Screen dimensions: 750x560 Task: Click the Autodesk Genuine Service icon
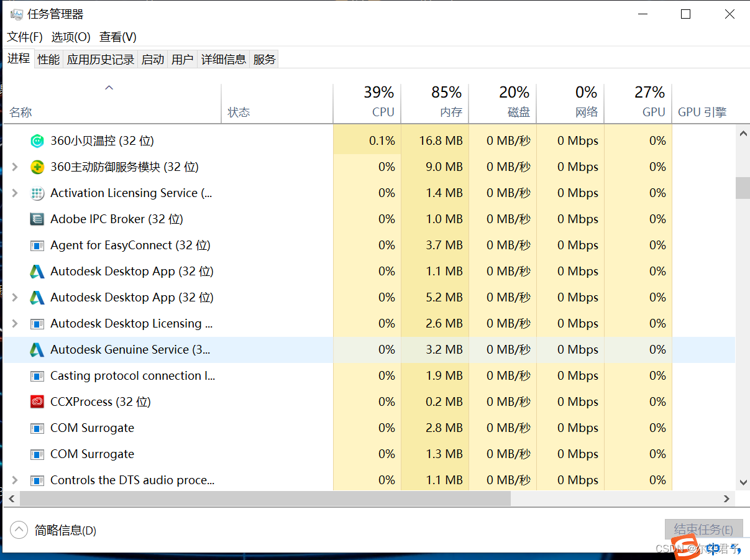click(37, 350)
